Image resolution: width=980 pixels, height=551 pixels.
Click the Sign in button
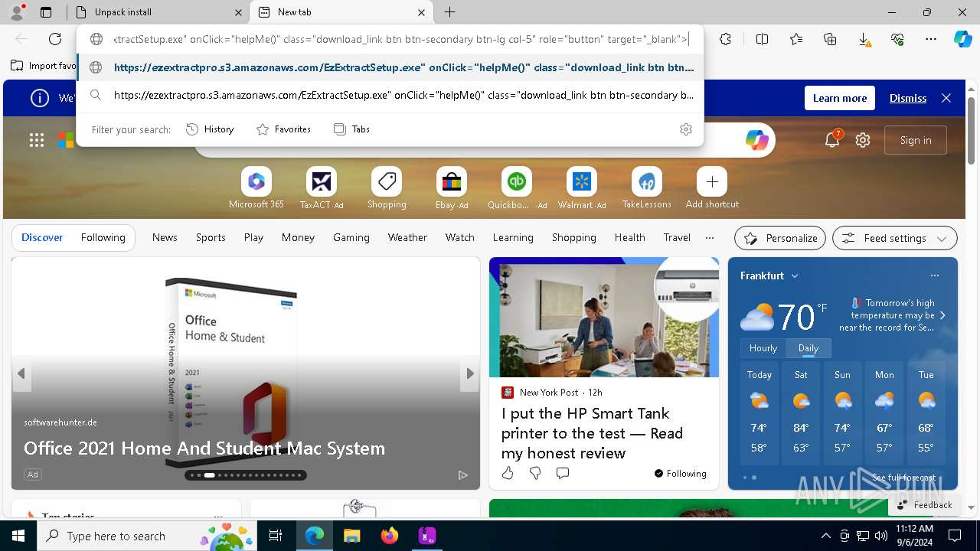(x=916, y=140)
